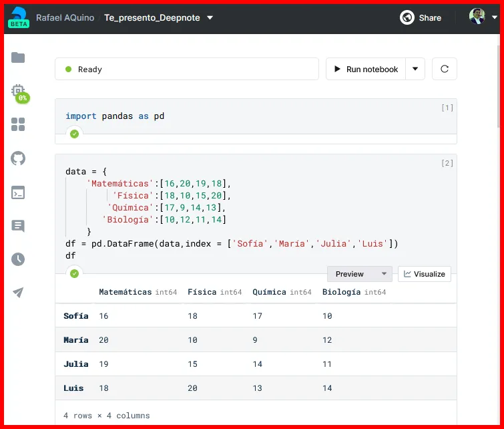Click the vertical scrollbar thumb
504x429 pixels.
[499, 86]
